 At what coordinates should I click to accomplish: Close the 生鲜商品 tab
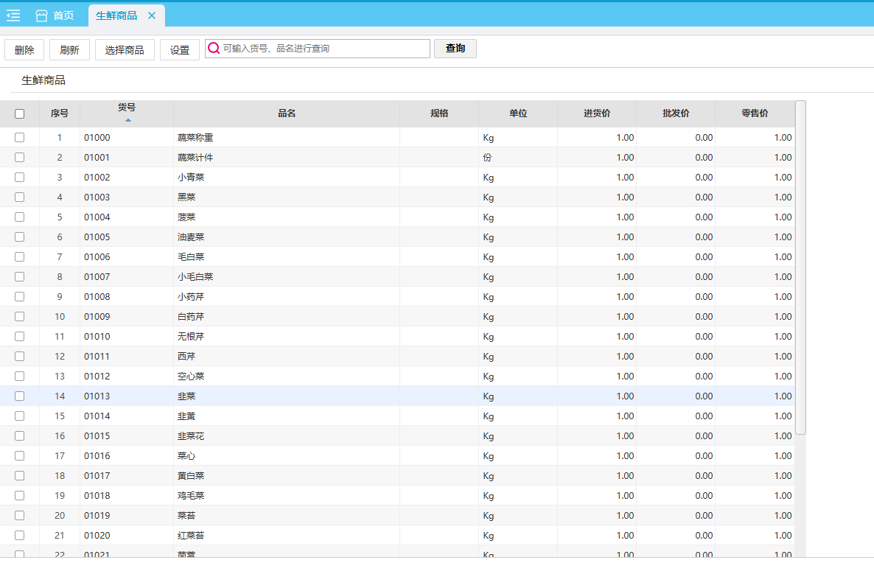[x=152, y=15]
